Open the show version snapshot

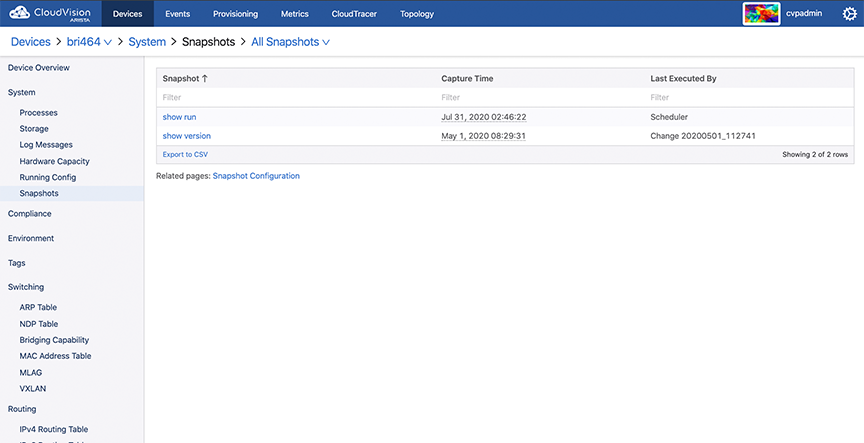pos(186,136)
